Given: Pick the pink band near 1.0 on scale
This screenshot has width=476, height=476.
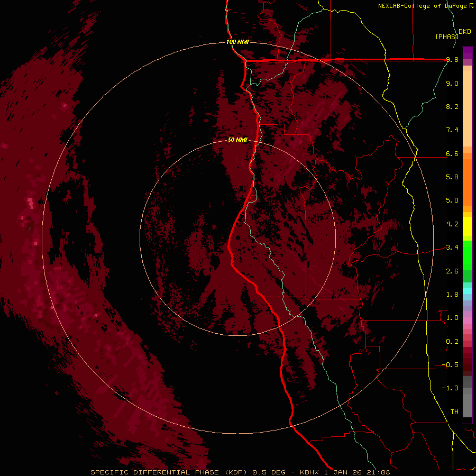Looking at the screenshot, I should pyautogui.click(x=467, y=321).
